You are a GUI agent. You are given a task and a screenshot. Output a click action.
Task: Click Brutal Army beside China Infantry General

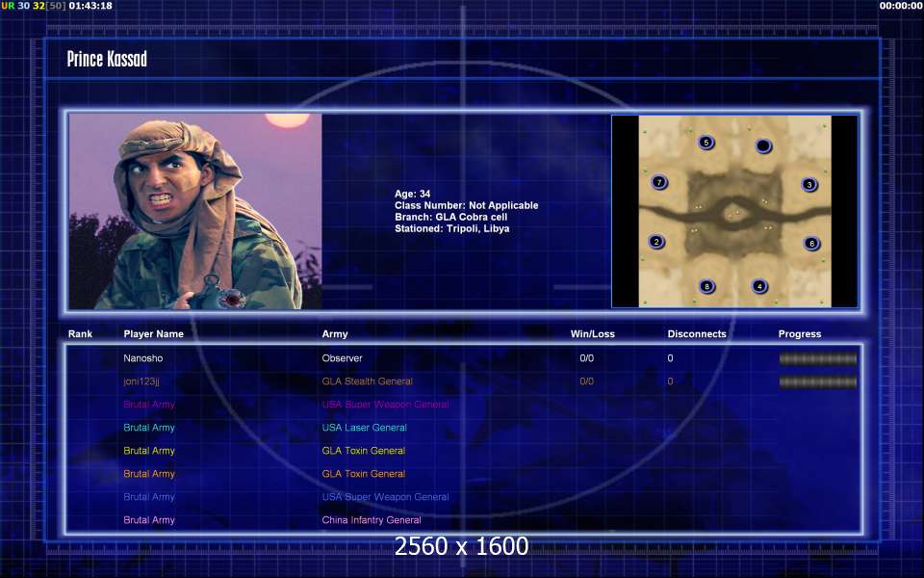point(149,520)
